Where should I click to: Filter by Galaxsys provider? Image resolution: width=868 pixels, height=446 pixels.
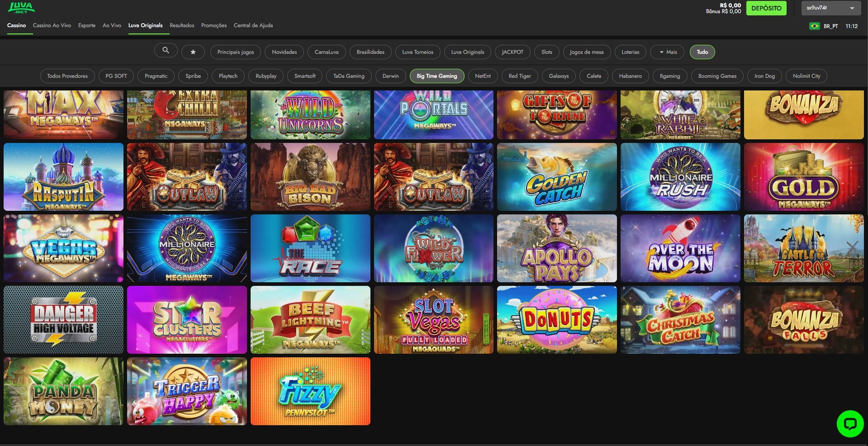click(559, 76)
